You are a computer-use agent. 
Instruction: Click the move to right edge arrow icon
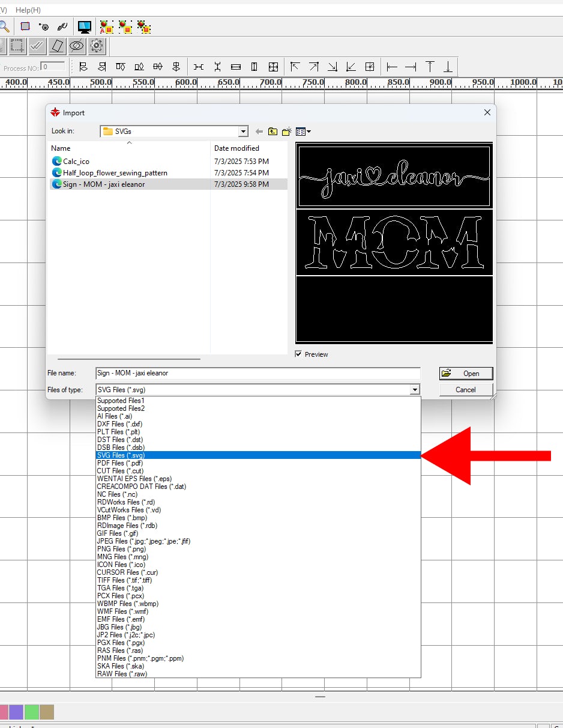[411, 67]
